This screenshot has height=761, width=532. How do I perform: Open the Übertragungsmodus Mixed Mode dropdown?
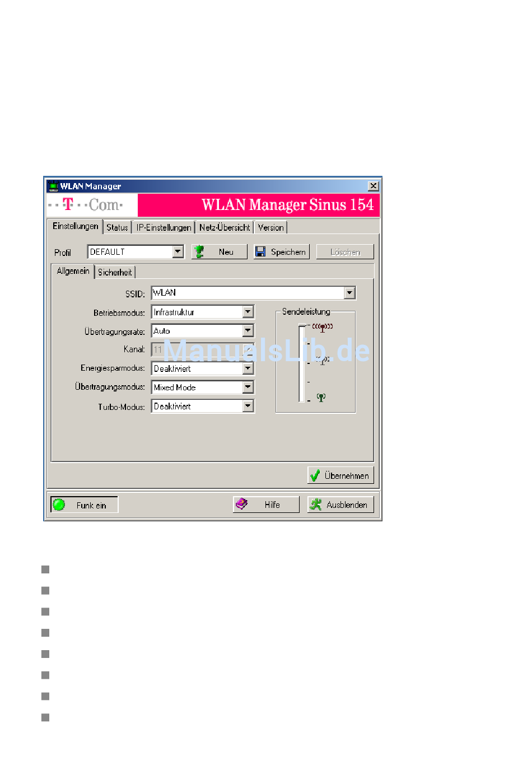click(248, 387)
